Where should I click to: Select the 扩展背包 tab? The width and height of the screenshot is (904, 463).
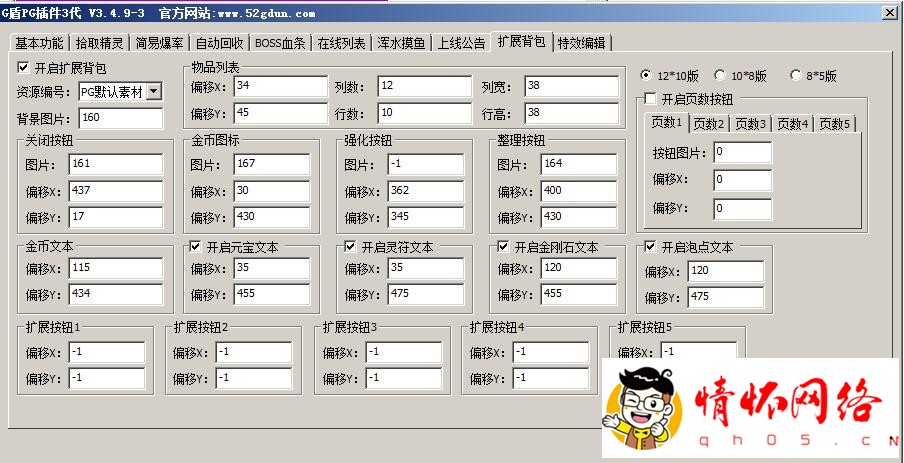pyautogui.click(x=522, y=42)
